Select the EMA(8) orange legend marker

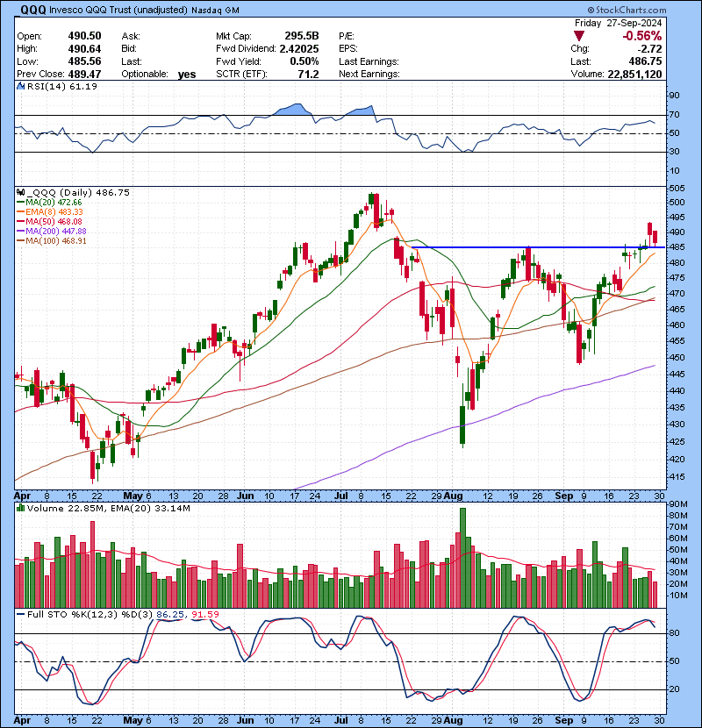(x=20, y=211)
